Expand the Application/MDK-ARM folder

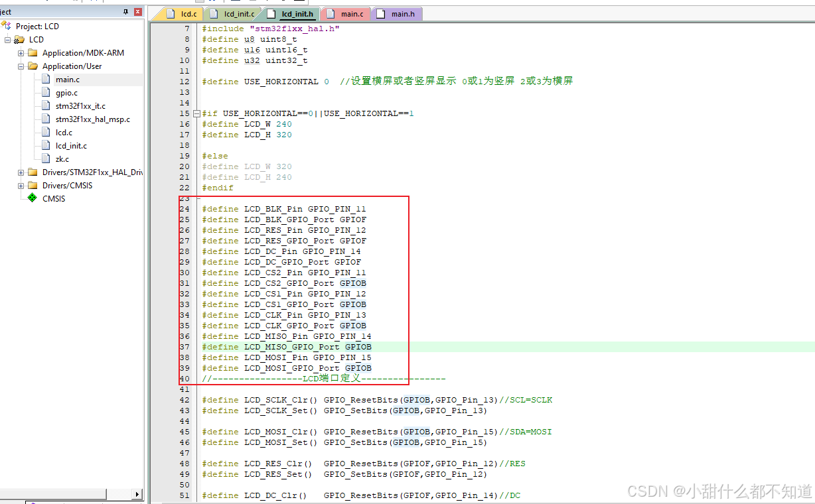point(20,52)
